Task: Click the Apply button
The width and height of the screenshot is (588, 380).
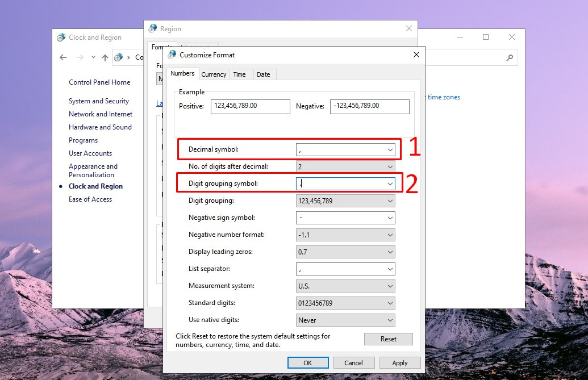Action: pyautogui.click(x=400, y=362)
